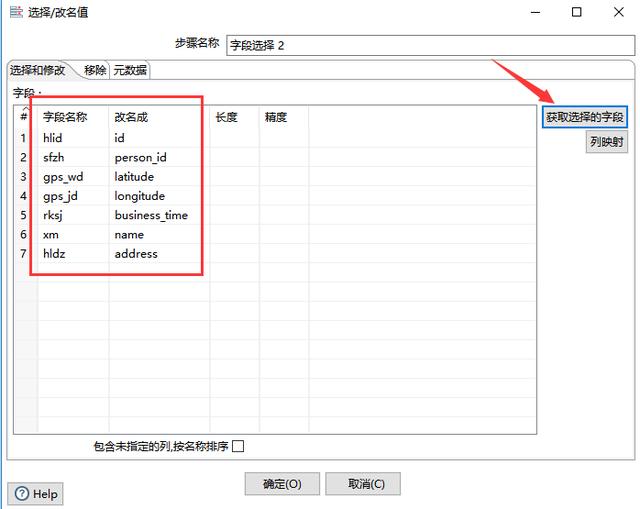Confirm with the 确定(O) button

pos(282,484)
